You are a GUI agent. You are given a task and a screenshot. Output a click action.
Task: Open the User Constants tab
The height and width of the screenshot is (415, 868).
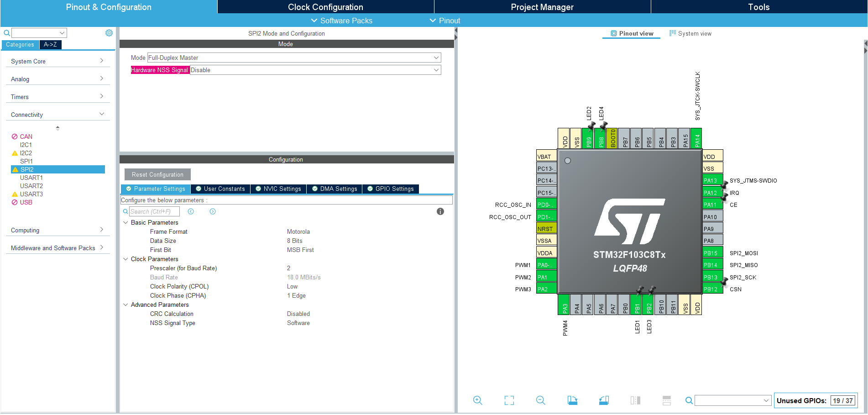[220, 189]
